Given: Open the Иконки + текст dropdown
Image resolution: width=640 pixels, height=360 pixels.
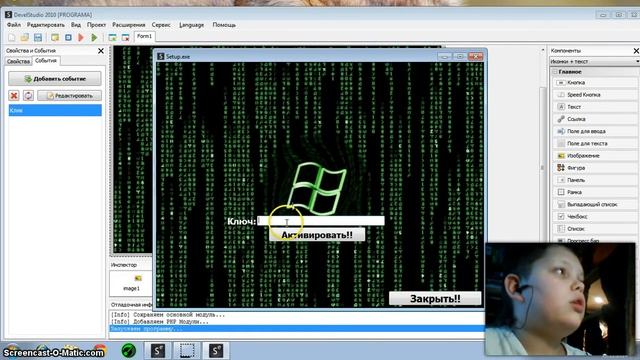Looking at the screenshot, I should click(x=594, y=62).
